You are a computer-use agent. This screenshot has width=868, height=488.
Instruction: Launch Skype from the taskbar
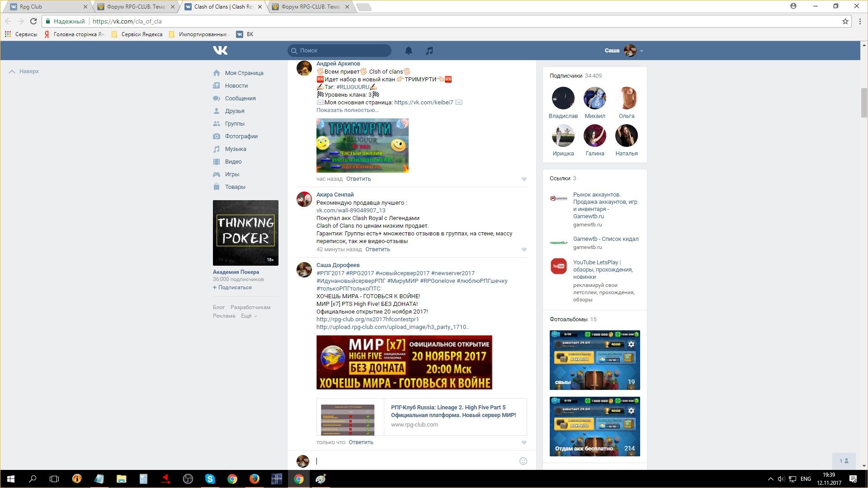(210, 479)
